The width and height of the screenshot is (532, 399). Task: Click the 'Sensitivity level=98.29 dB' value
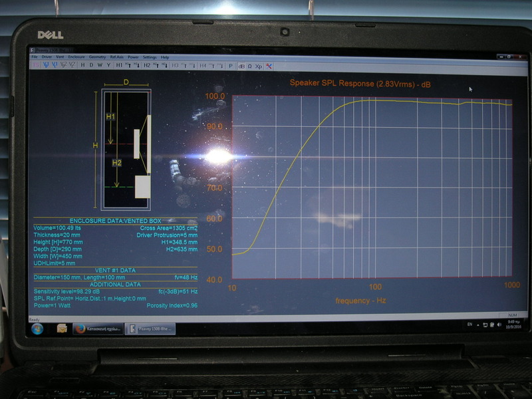66,291
